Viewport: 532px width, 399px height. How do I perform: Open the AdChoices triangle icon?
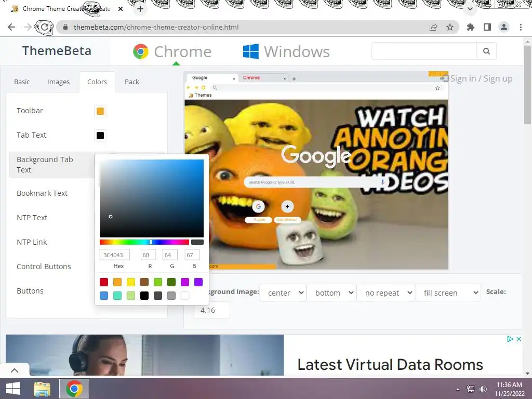[510, 339]
